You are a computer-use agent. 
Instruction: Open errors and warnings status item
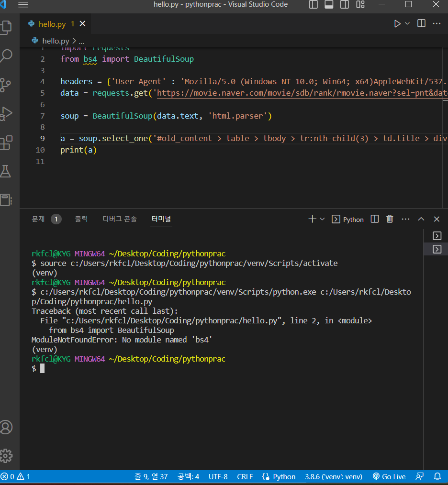15,477
